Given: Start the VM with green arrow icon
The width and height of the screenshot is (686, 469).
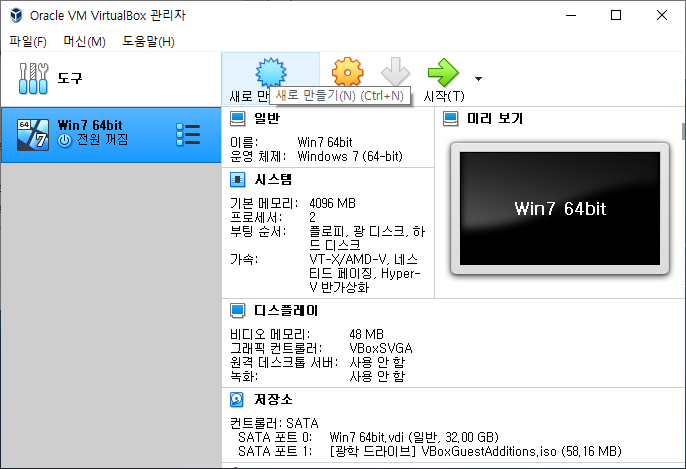Looking at the screenshot, I should coord(443,72).
